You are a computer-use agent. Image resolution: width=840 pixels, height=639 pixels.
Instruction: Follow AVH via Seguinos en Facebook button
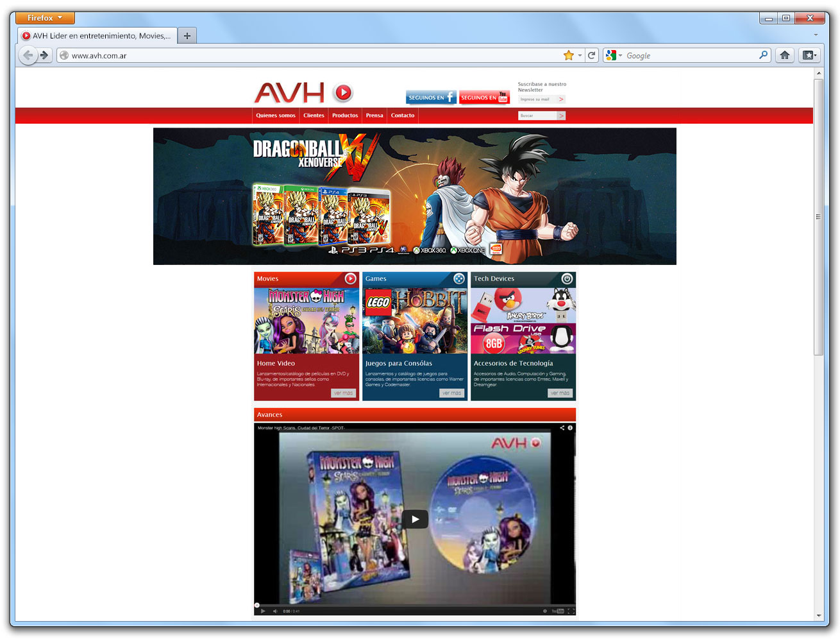[x=431, y=98]
